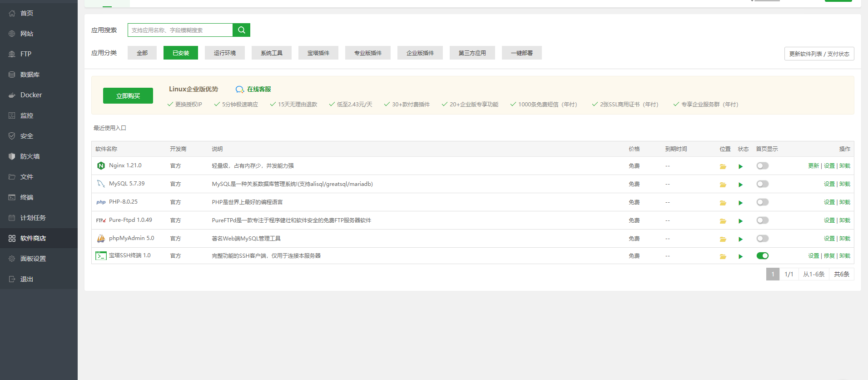
Task: Click the FTP sidebar icon
Action: pos(12,54)
